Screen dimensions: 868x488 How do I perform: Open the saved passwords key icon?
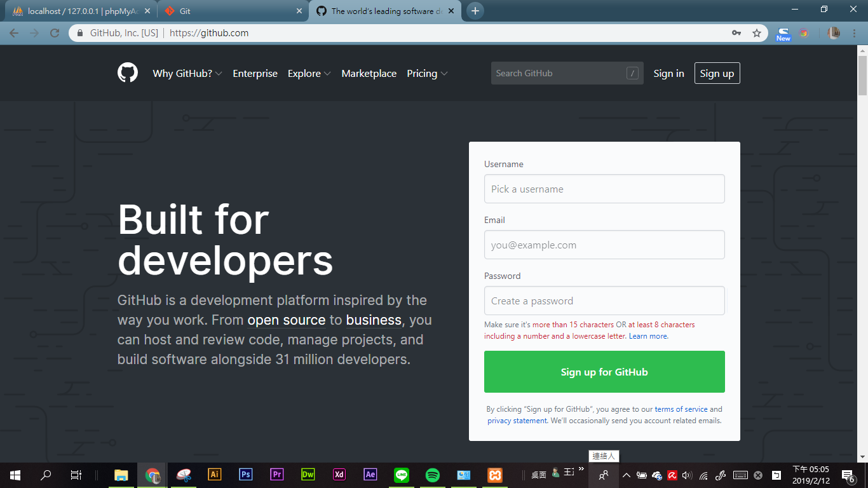pyautogui.click(x=736, y=33)
